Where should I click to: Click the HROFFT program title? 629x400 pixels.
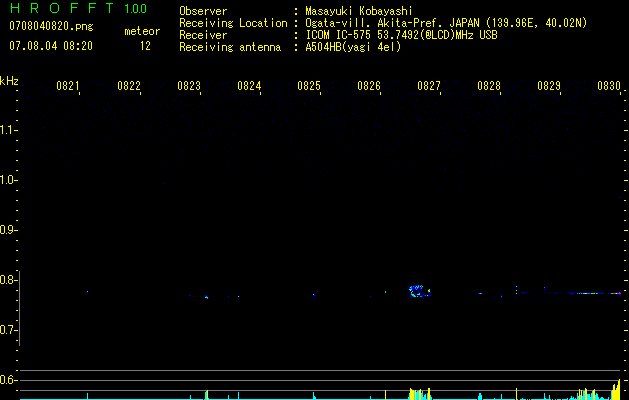[61, 8]
